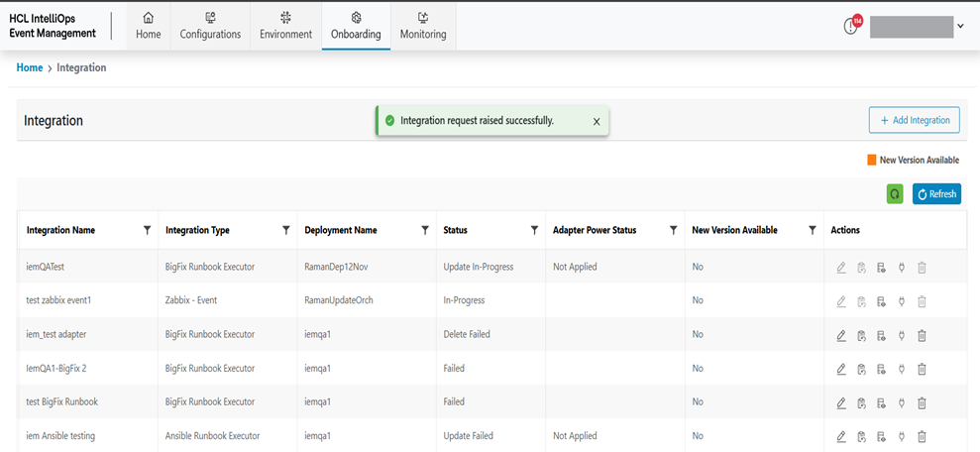Viewport: 980px width, 452px height.
Task: Click the edit pencil for iem_test adapter
Action: [x=841, y=335]
